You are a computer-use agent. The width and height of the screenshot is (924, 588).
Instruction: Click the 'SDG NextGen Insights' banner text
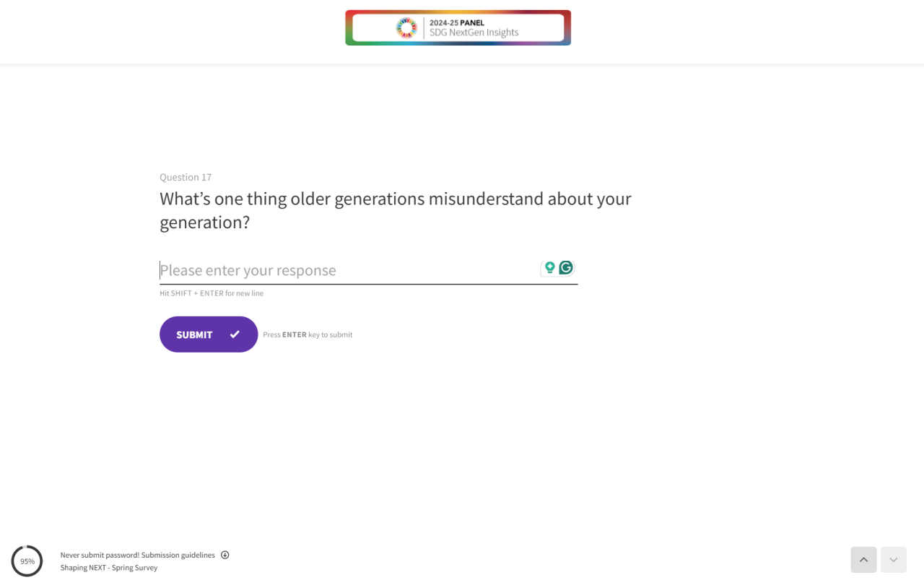(474, 33)
